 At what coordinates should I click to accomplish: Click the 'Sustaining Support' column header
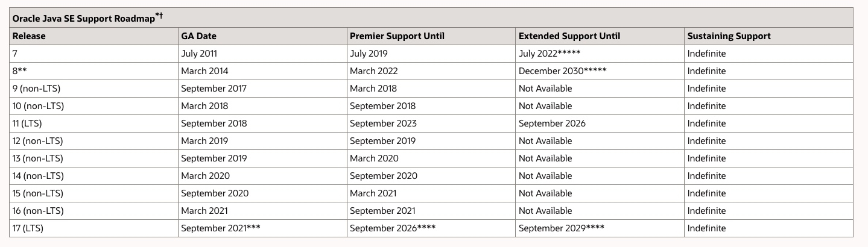[x=729, y=36]
